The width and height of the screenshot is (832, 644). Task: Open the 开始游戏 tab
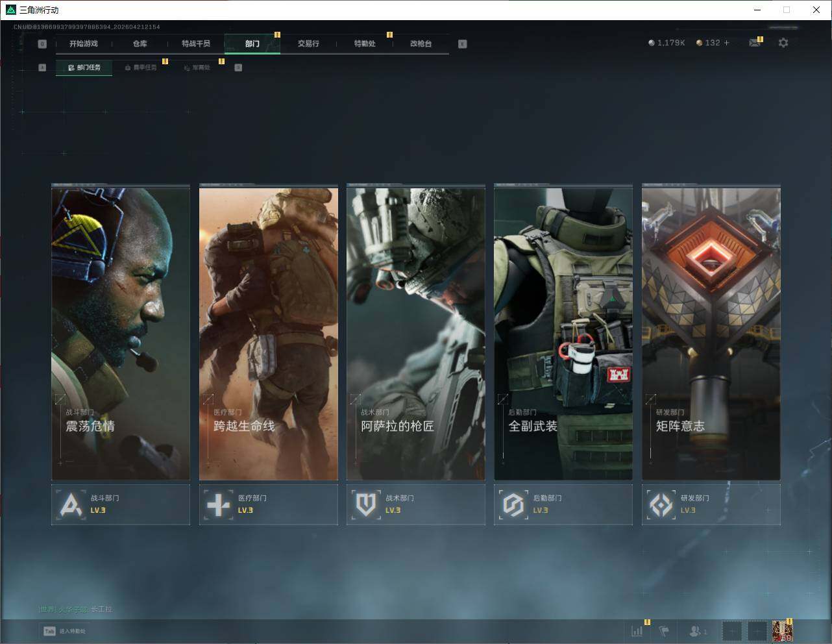tap(84, 43)
